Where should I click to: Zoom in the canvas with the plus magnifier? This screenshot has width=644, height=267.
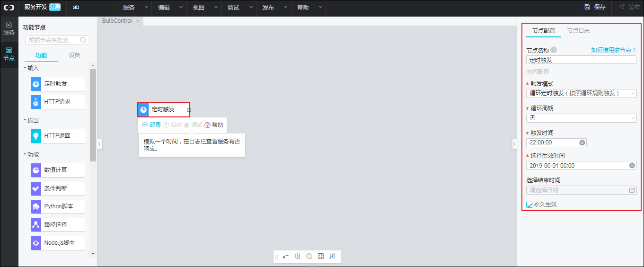[298, 256]
